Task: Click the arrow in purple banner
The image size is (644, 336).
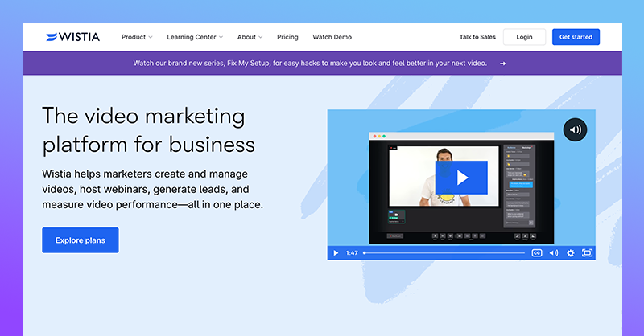Action: pyautogui.click(x=502, y=64)
